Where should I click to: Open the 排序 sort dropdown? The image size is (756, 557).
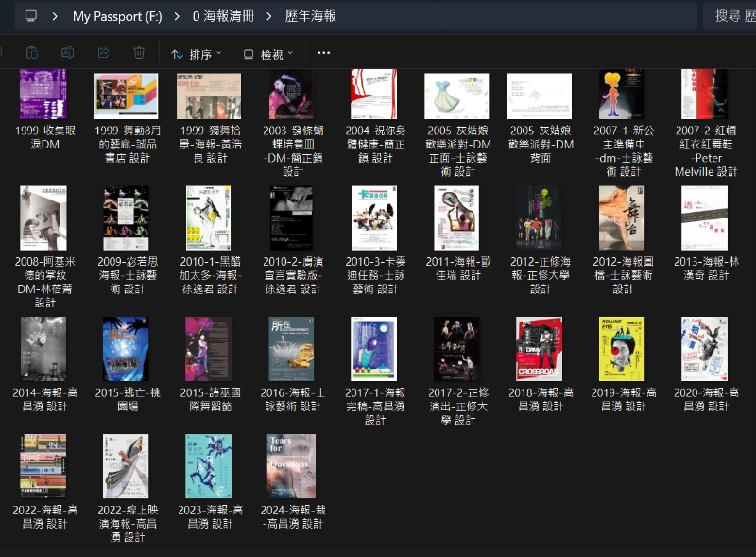(197, 54)
